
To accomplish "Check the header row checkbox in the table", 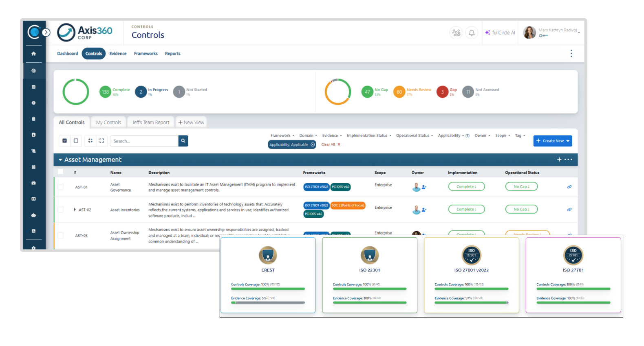I will 60,172.
